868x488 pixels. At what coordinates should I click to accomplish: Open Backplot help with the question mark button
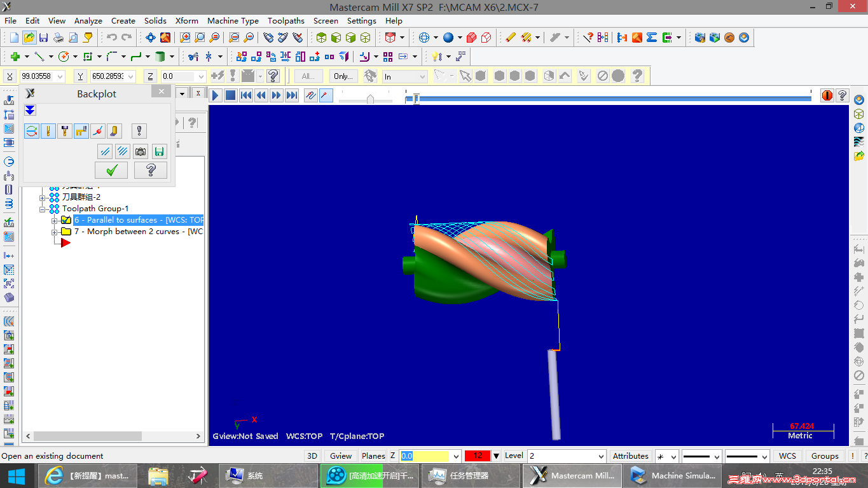(151, 170)
